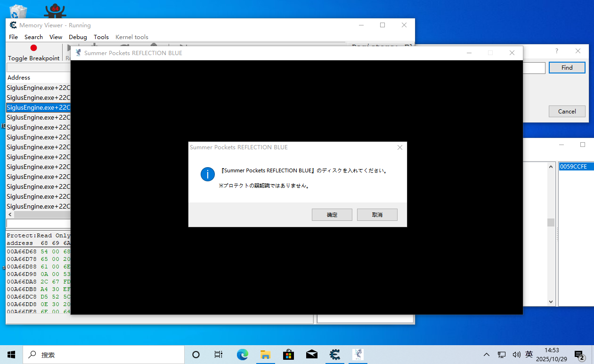This screenshot has width=594, height=364.
Task: Select the 0059CCFE address entry
Action: pyautogui.click(x=573, y=167)
